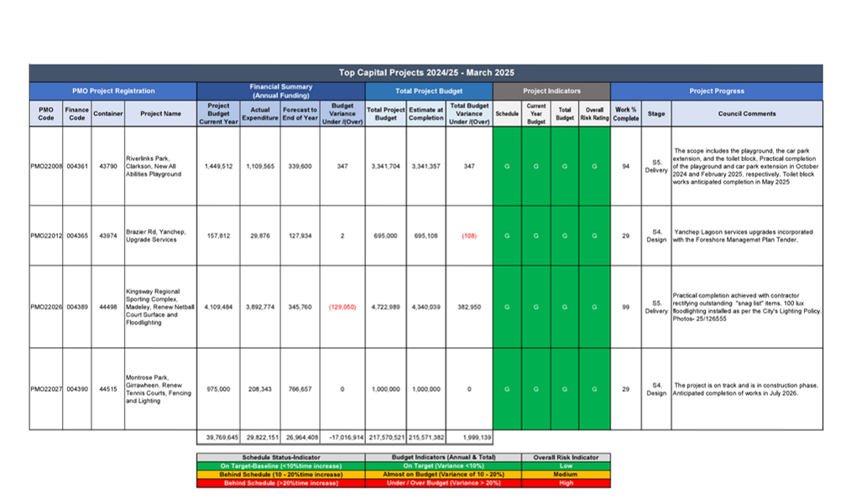Click the 'Budget Variance Under /(Over)' header
The width and height of the screenshot is (851, 504).
tap(342, 114)
